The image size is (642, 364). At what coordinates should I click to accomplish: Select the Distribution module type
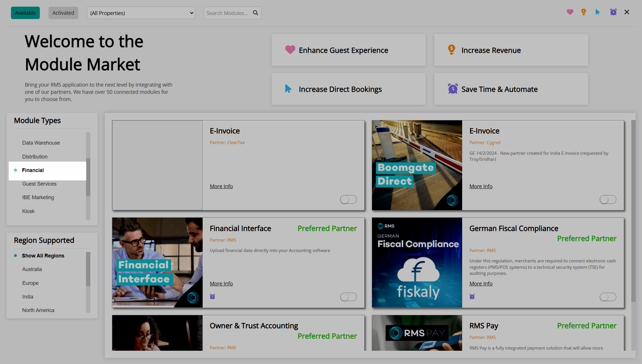pos(35,157)
